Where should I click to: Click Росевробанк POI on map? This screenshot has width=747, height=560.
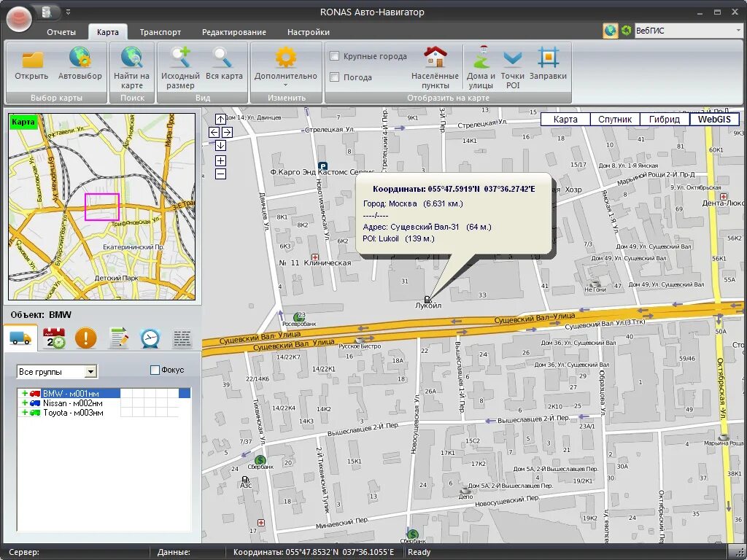(x=298, y=317)
